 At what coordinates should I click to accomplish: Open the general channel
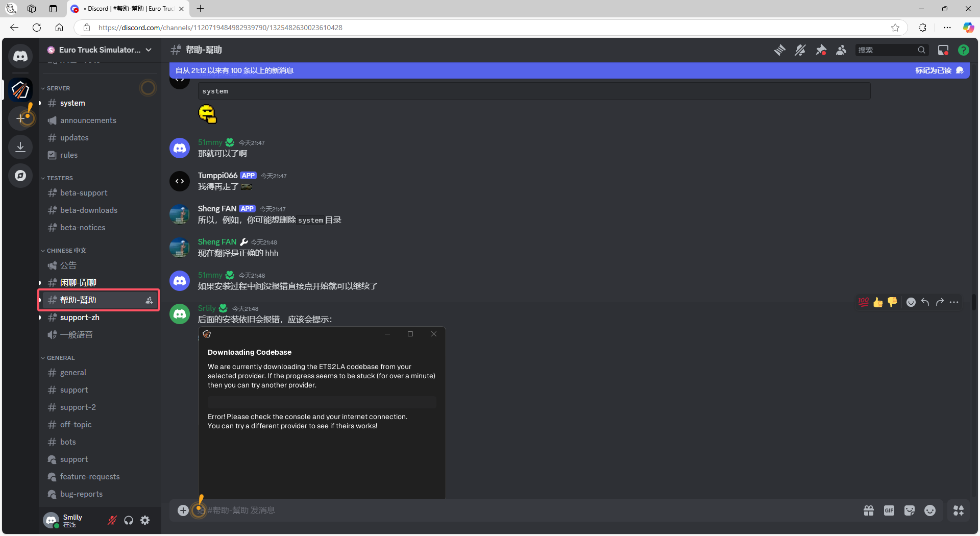(100, 373)
